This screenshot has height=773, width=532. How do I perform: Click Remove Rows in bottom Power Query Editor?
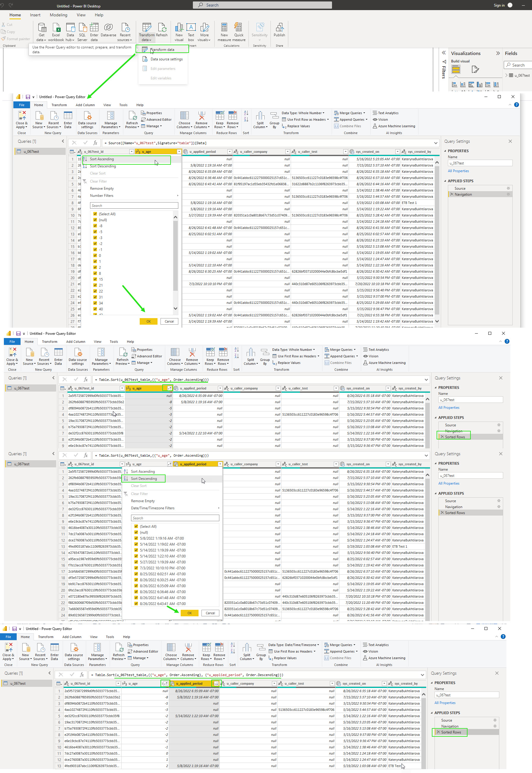[219, 652]
